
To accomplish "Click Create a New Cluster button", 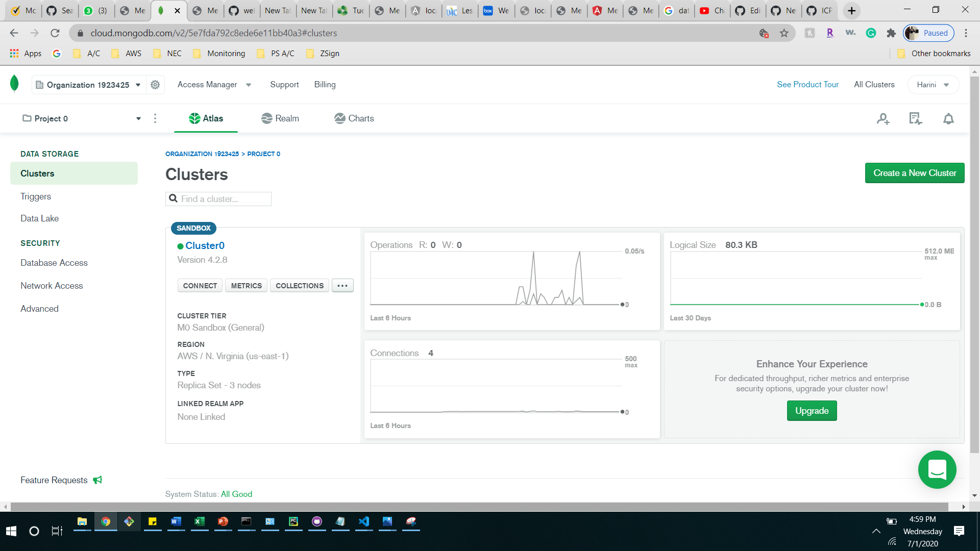I will tap(914, 173).
